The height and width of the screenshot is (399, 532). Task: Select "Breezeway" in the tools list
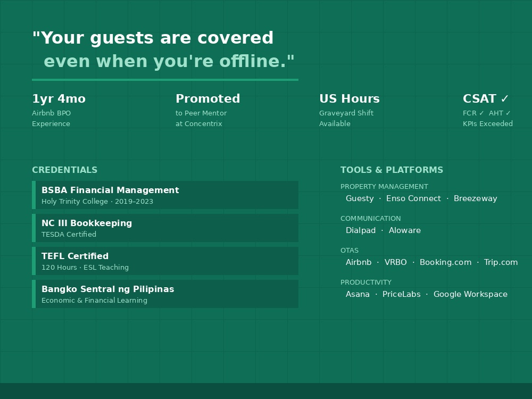(475, 198)
